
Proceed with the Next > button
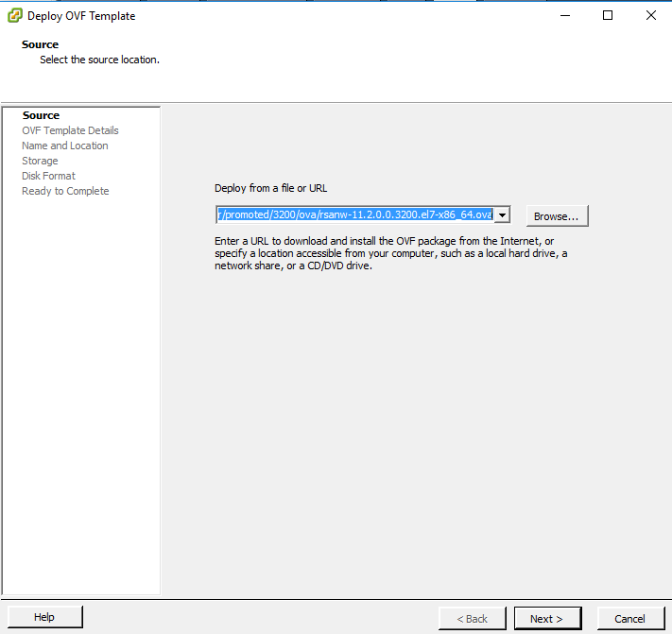(x=547, y=618)
